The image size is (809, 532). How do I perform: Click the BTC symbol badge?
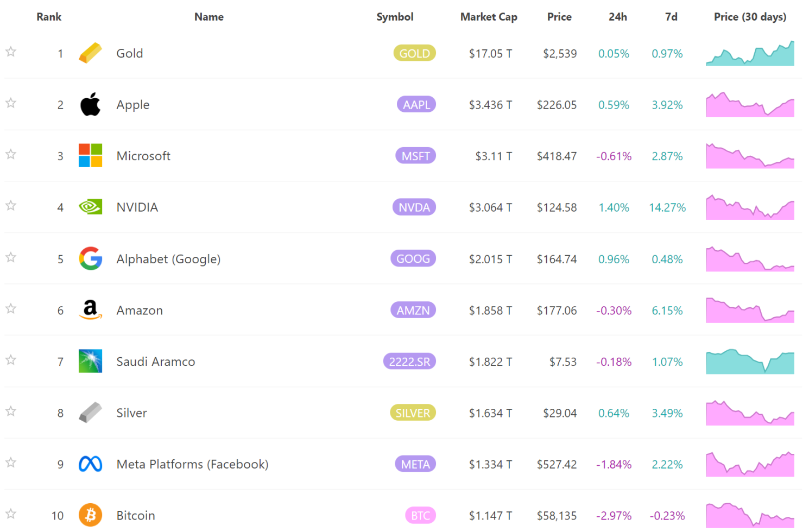pyautogui.click(x=420, y=515)
